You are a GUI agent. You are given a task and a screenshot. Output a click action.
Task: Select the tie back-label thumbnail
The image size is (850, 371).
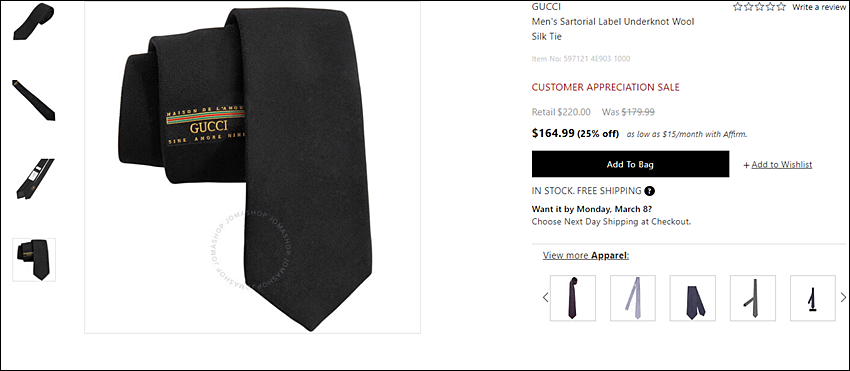[x=34, y=179]
